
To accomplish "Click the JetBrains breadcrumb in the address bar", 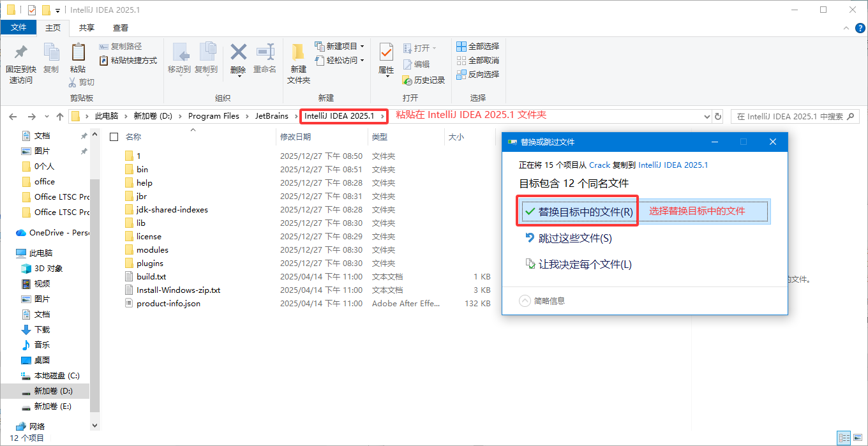I will (271, 116).
